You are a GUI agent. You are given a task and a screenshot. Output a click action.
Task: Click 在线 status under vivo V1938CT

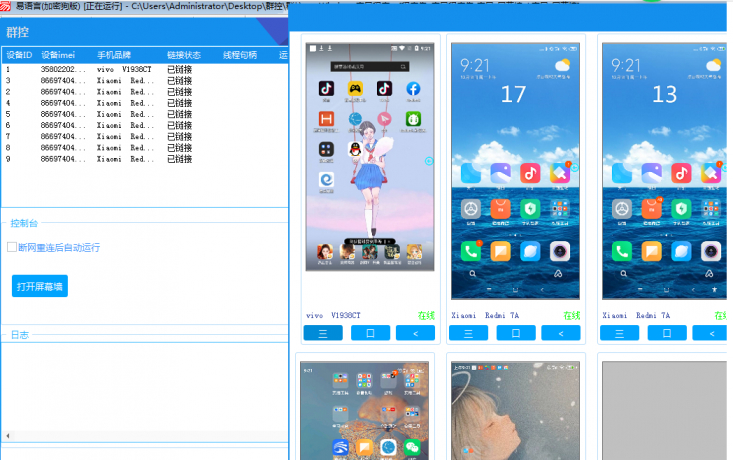point(426,316)
